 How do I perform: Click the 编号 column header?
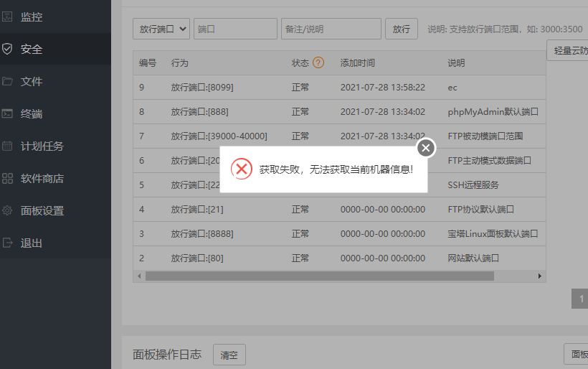[148, 62]
